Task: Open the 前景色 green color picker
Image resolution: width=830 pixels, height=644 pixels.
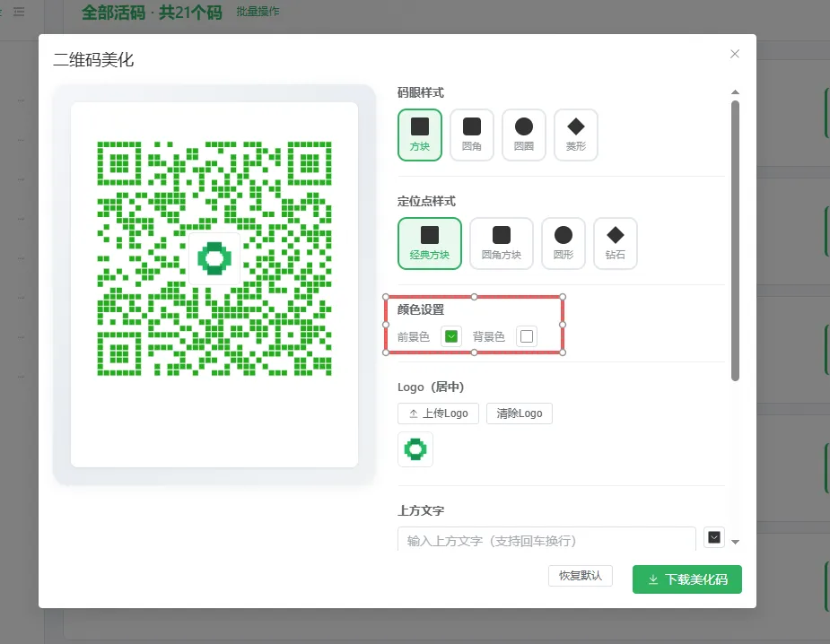Action: pos(451,336)
